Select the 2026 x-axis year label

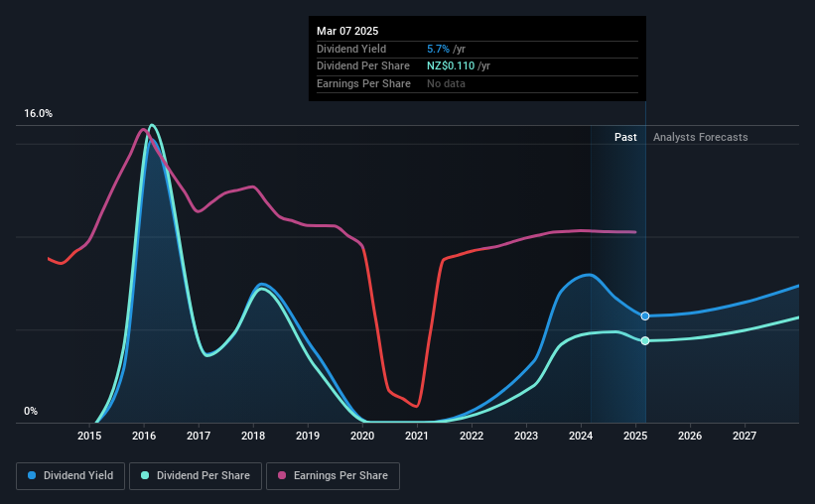[x=690, y=436]
